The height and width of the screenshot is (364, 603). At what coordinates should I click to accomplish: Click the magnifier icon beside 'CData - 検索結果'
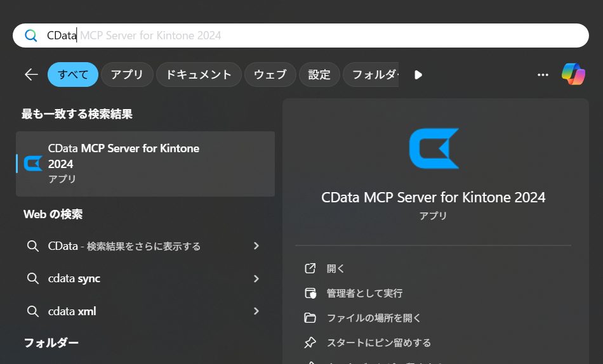pos(33,246)
